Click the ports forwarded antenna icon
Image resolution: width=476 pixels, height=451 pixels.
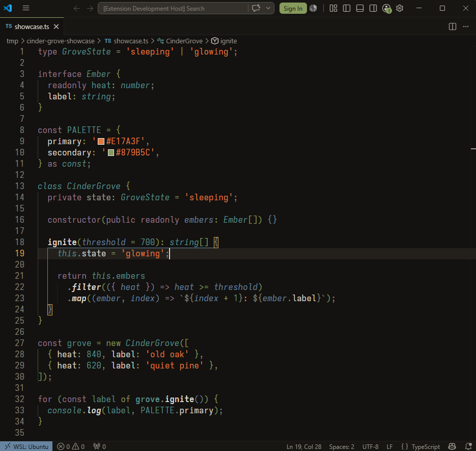click(100, 446)
